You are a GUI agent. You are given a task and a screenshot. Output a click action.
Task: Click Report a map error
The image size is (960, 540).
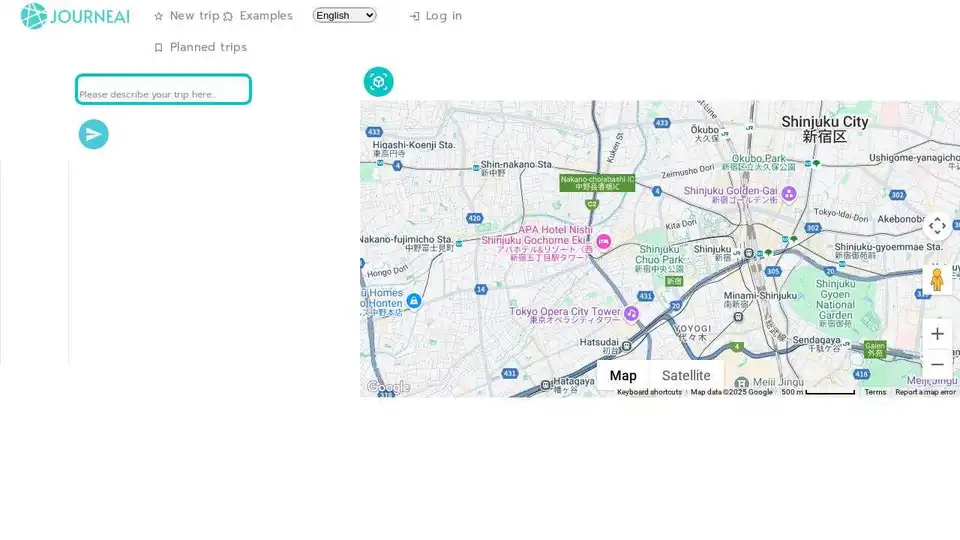click(925, 392)
